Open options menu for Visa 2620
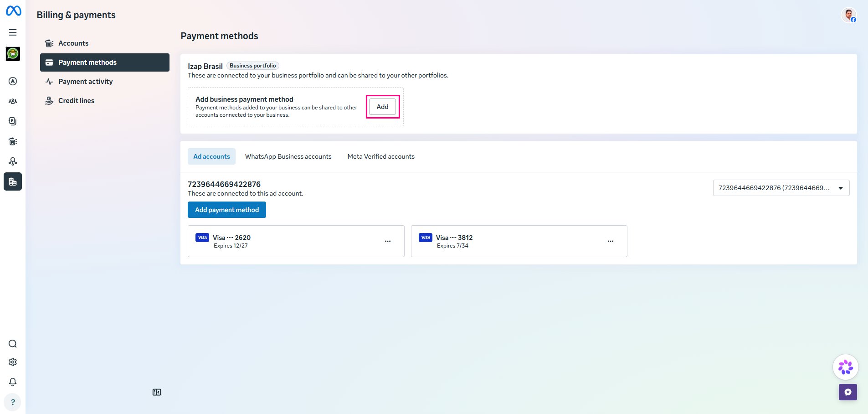This screenshot has width=868, height=414. (x=388, y=241)
